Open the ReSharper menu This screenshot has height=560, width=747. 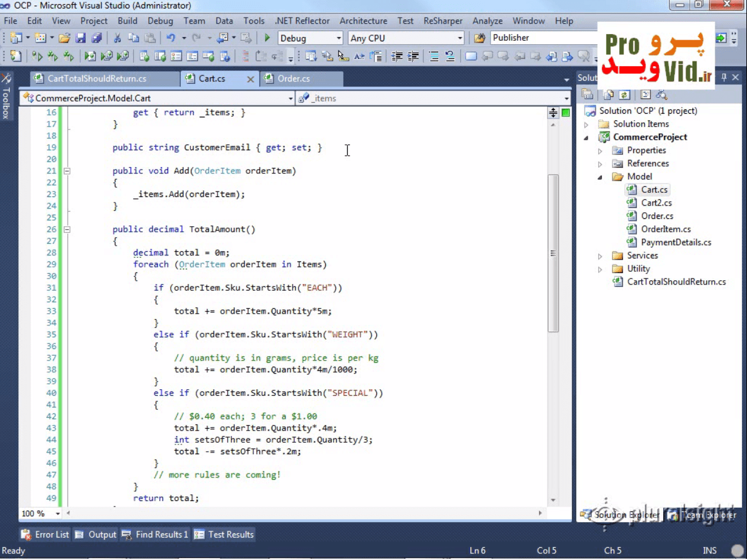442,21
